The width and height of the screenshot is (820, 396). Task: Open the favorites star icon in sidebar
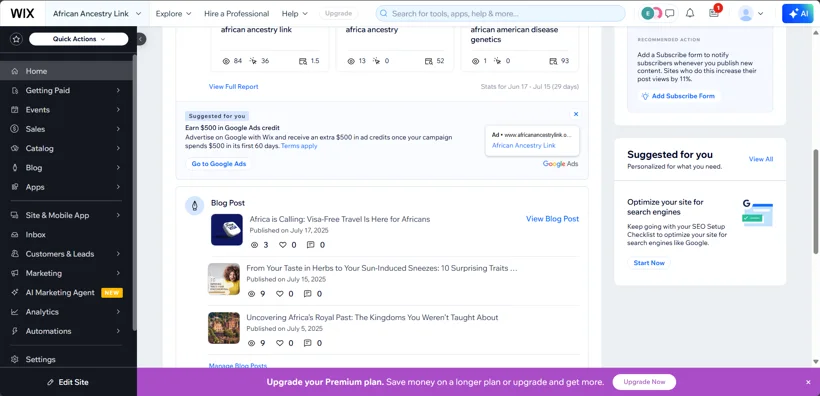(17, 39)
